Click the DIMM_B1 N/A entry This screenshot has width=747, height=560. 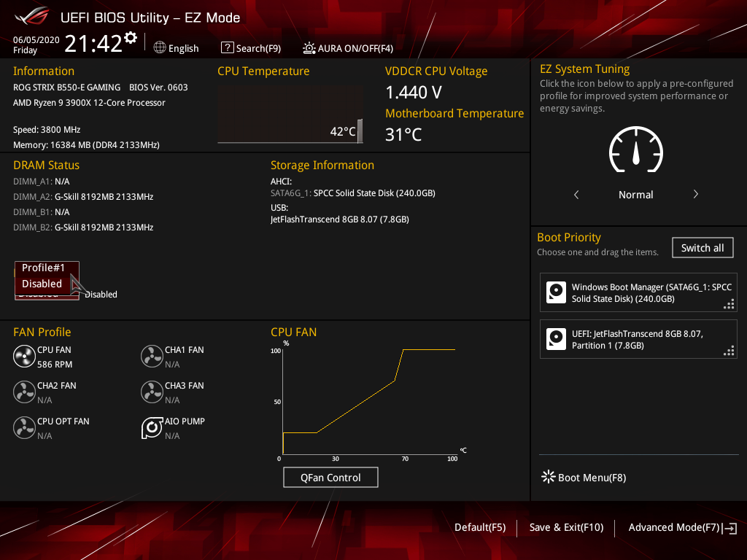tap(42, 212)
